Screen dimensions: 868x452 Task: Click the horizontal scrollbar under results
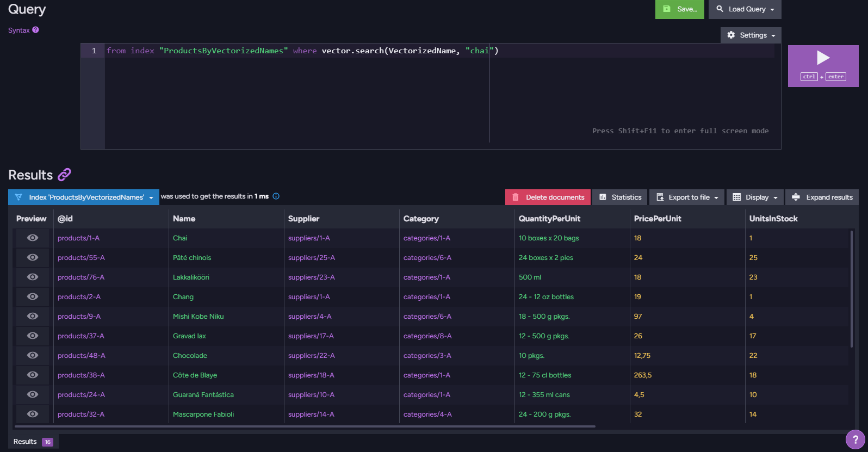point(305,426)
